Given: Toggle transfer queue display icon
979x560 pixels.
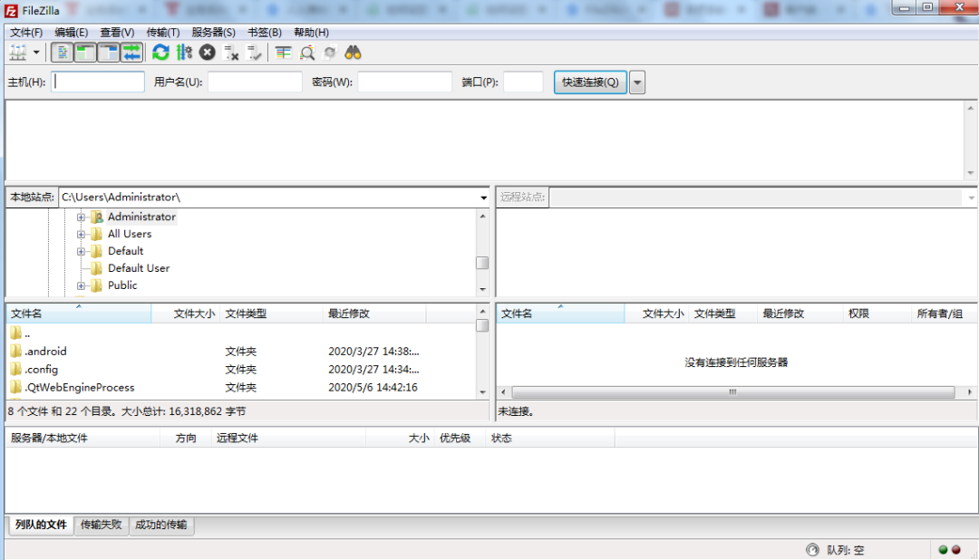Looking at the screenshot, I should click(131, 53).
